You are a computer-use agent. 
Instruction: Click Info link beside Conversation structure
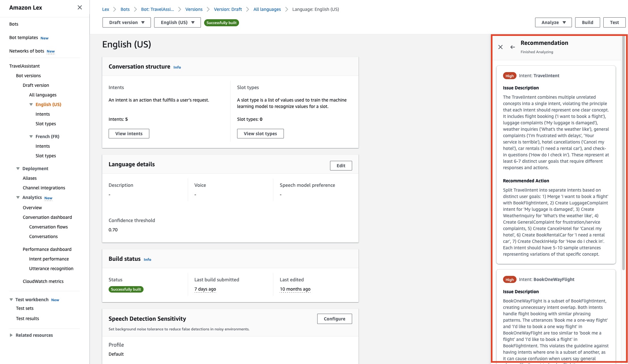point(177,67)
